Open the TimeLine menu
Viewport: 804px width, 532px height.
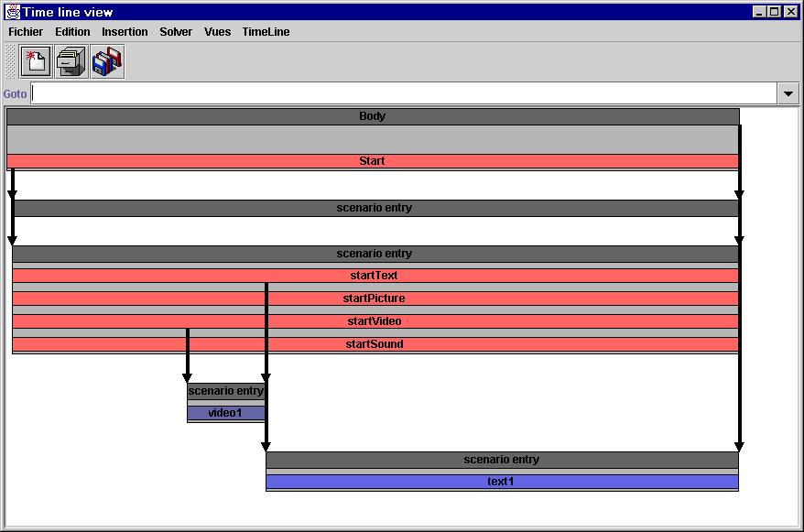pyautogui.click(x=266, y=32)
